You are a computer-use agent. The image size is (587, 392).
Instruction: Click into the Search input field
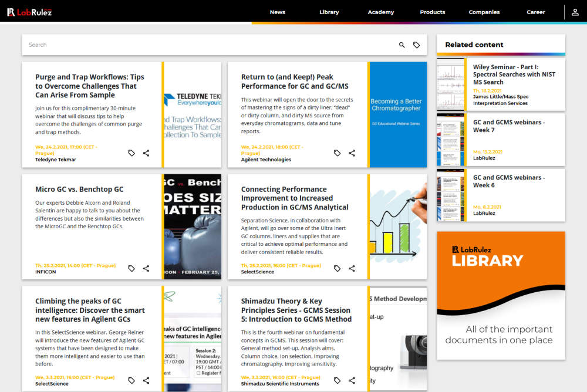tap(210, 45)
